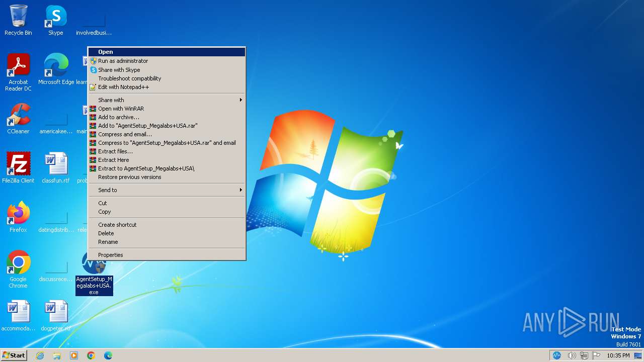Open Chrome from the taskbar
644x362 pixels.
point(91,355)
